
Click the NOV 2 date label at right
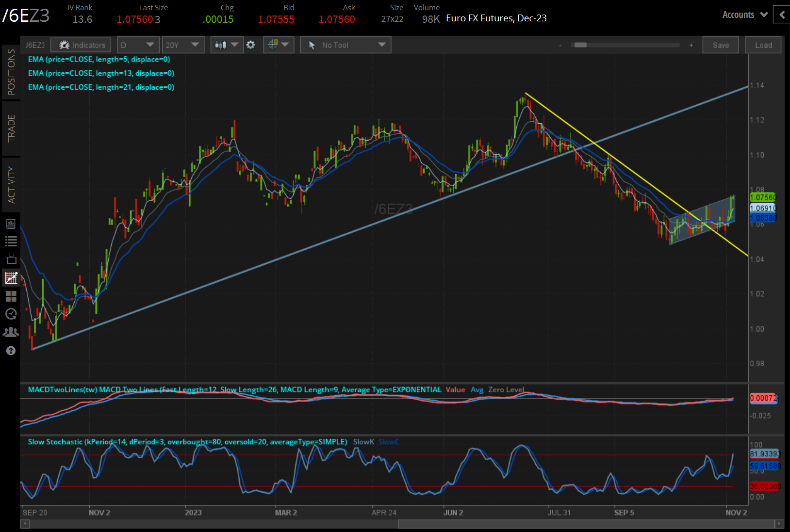(x=736, y=513)
